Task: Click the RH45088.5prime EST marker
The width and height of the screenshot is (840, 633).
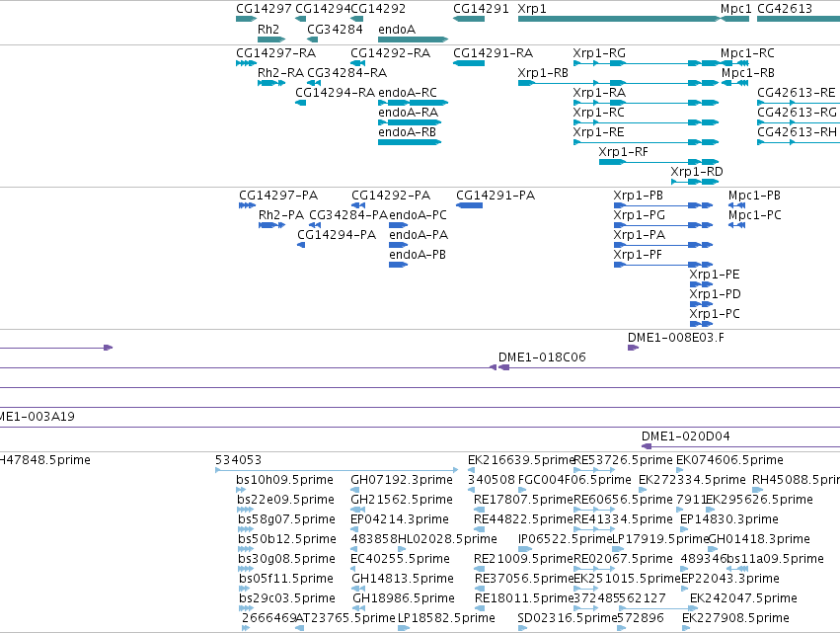Action: tap(757, 490)
